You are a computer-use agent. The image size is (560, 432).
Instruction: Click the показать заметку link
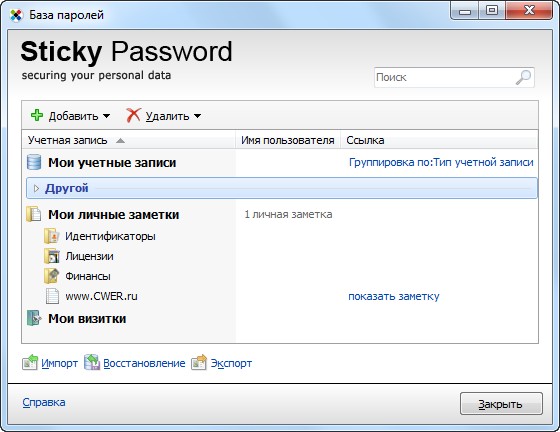[394, 296]
